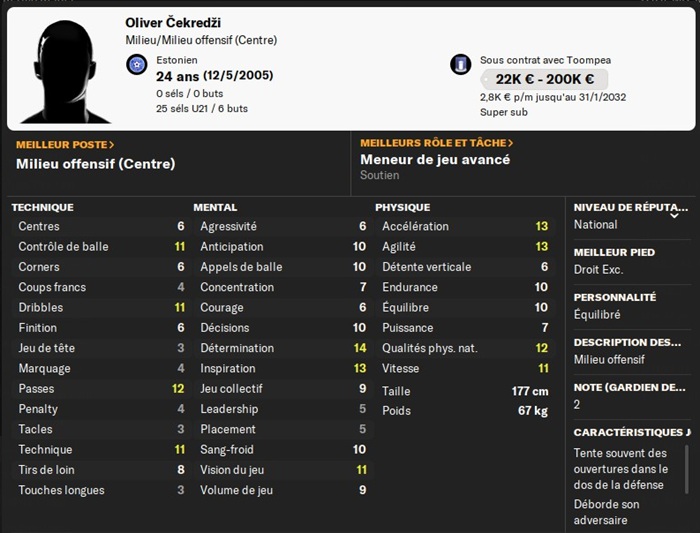Open the Meilleur Poste section link
The image size is (700, 533).
(65, 144)
